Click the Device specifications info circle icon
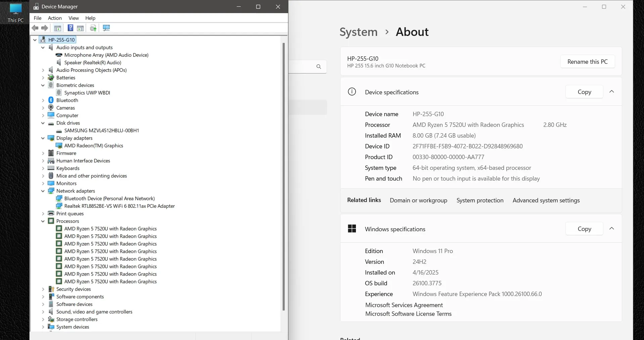644x340 pixels. coord(352,92)
